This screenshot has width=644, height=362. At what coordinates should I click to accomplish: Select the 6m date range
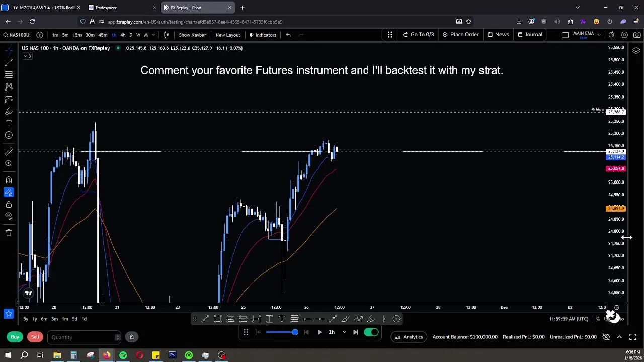tap(44, 319)
